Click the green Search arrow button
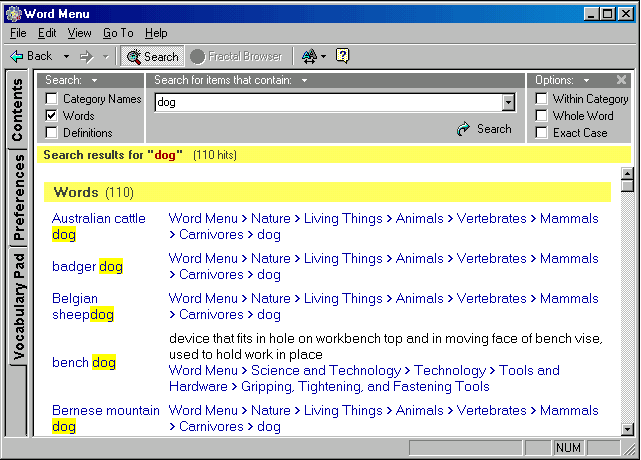The height and width of the screenshot is (460, 641). pyautogui.click(x=484, y=129)
